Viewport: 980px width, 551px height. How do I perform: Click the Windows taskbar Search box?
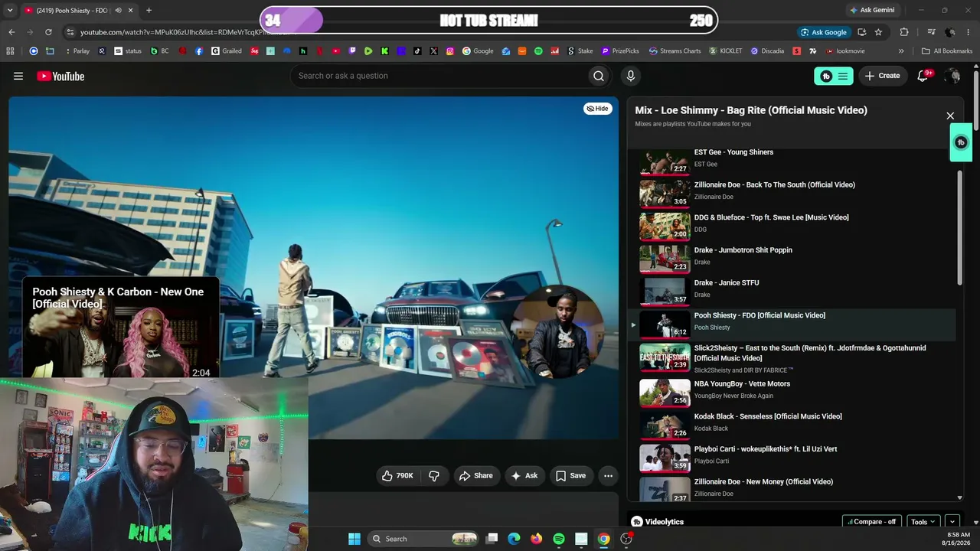point(423,539)
